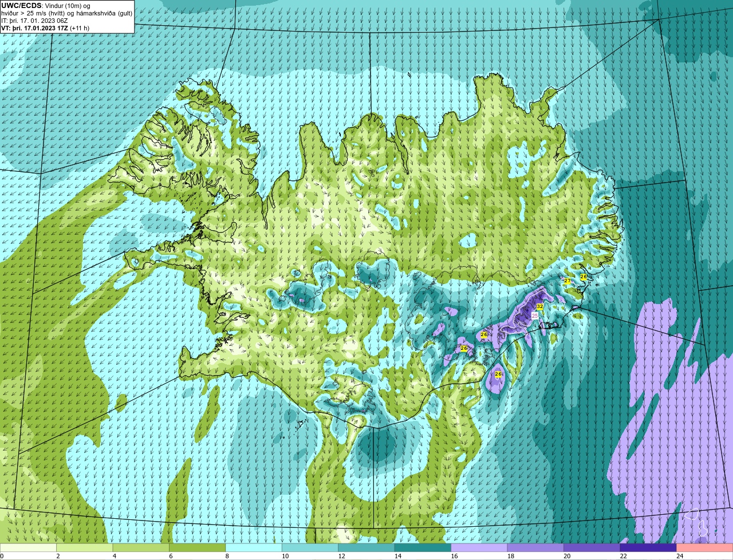Click the olive green 6–8 m/s swatch
733x560 pixels.
[x=198, y=547]
